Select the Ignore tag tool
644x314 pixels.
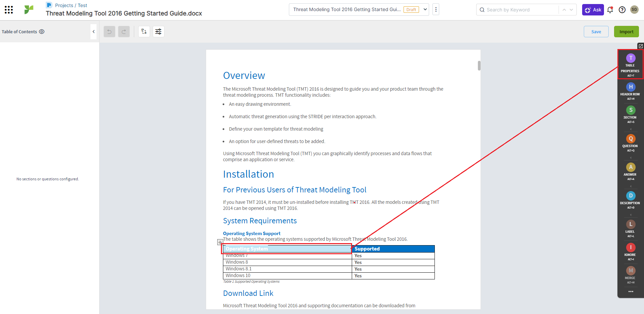[630, 252]
